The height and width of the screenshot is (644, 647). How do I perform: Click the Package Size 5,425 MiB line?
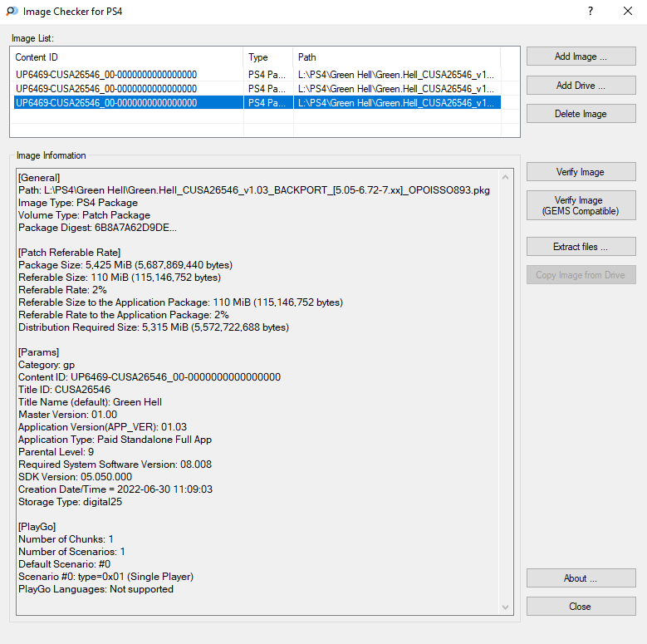tap(125, 265)
